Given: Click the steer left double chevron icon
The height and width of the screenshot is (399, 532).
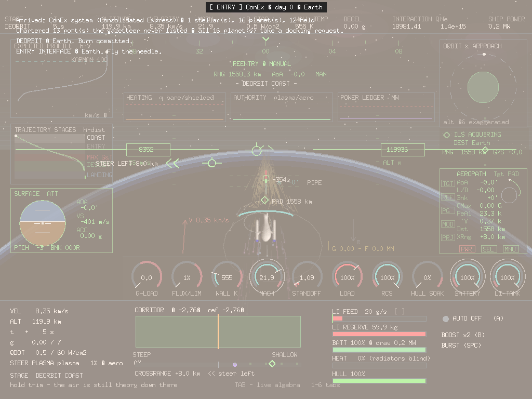Looking at the screenshot, I should tap(172, 164).
